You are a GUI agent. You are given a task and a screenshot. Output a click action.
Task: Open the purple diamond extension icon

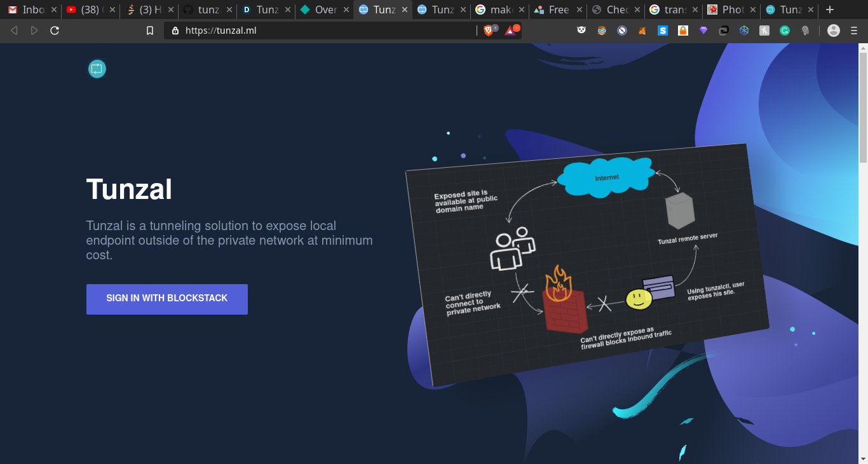703,30
